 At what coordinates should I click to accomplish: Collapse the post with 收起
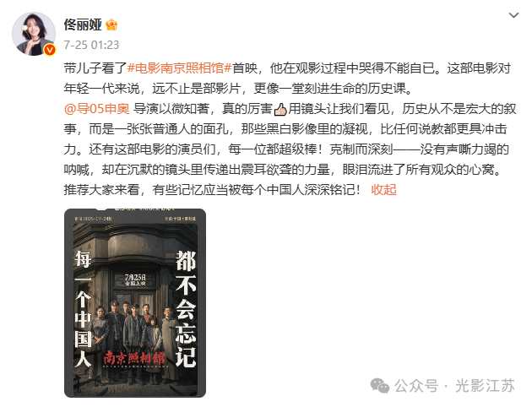[x=383, y=190]
